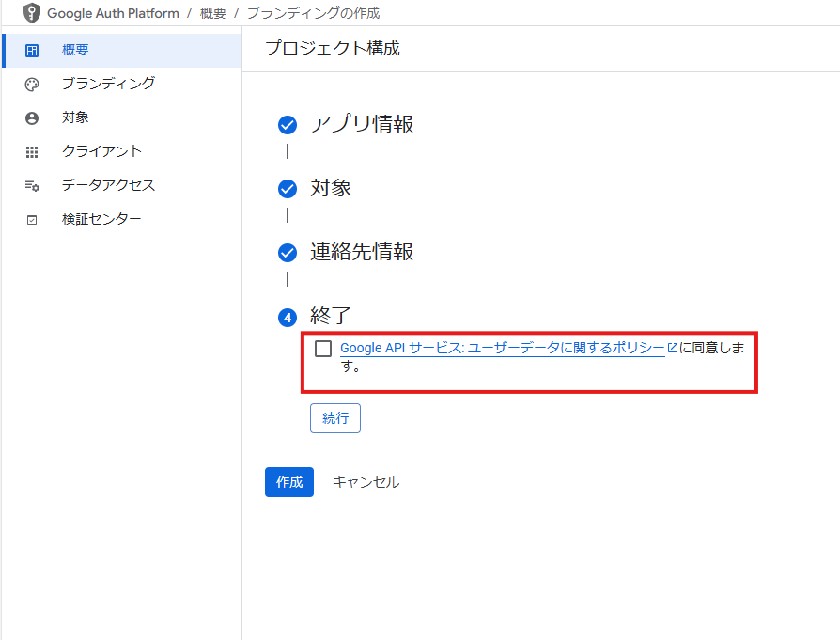Image resolution: width=840 pixels, height=640 pixels.
Task: Click the ブランディング palette icon
Action: pyautogui.click(x=32, y=85)
